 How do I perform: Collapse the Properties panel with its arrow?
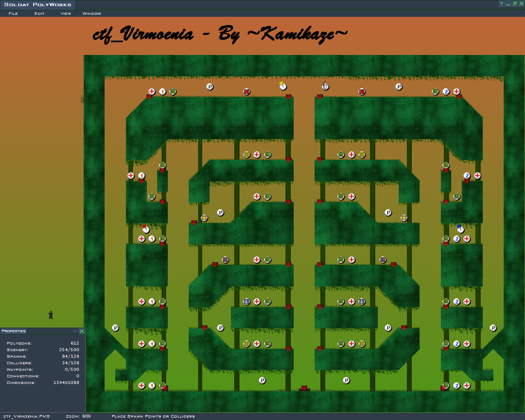75,331
